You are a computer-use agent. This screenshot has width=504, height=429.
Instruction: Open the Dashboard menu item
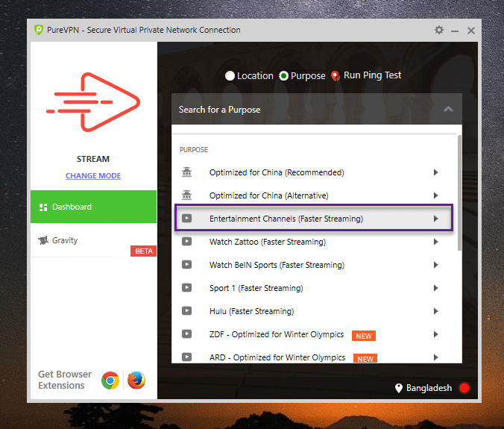point(93,207)
